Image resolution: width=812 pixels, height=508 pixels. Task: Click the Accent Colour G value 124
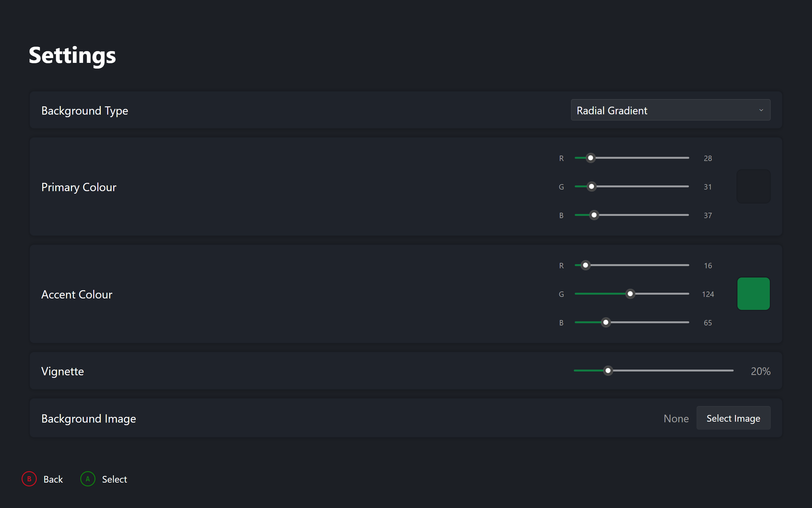tap(708, 294)
